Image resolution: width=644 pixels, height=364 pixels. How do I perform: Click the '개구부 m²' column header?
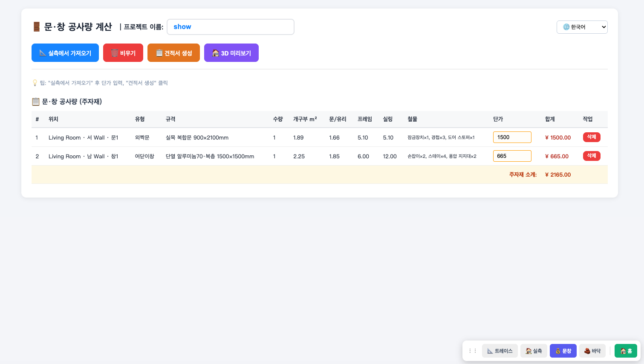tap(305, 119)
